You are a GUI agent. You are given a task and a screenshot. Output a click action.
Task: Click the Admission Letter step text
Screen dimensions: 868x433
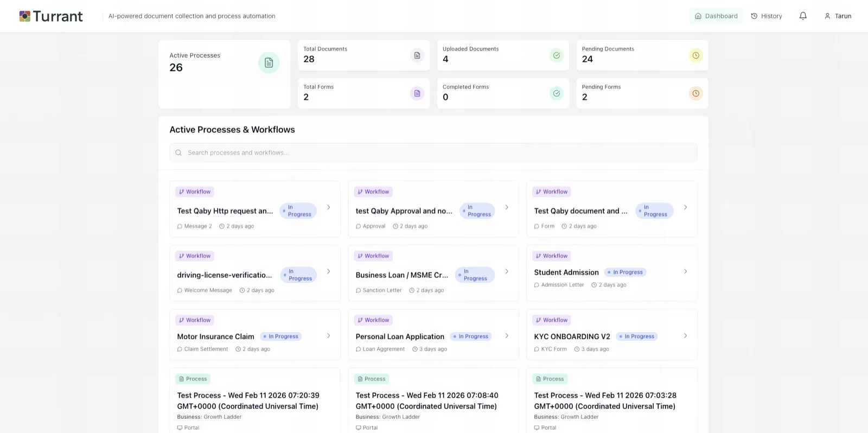563,285
